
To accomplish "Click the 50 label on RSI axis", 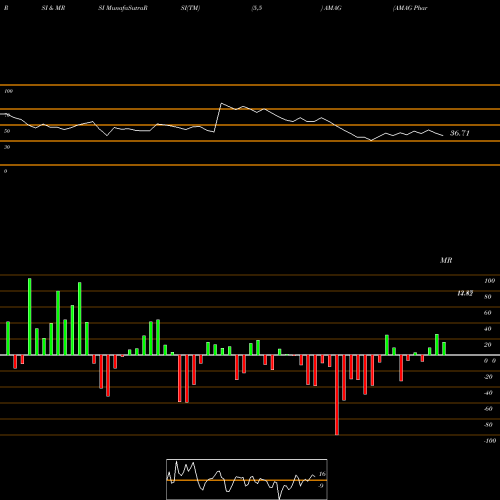I will point(7,131).
